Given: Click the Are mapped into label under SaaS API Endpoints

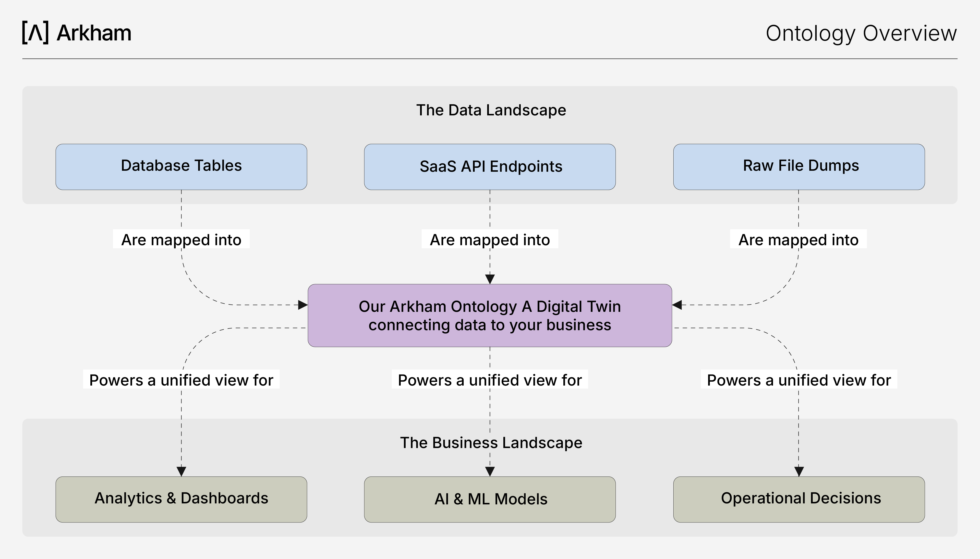Looking at the screenshot, I should [490, 239].
